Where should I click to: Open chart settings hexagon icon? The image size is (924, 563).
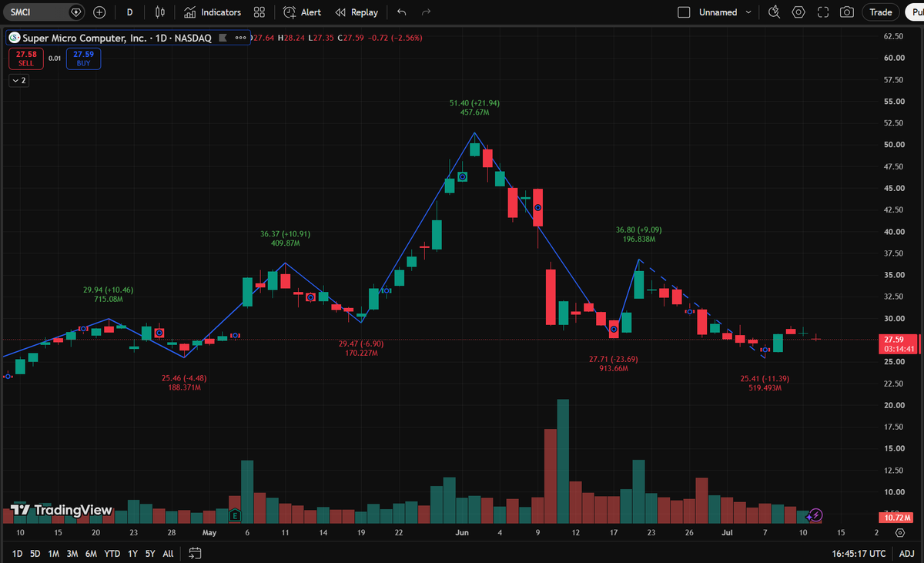click(x=798, y=12)
